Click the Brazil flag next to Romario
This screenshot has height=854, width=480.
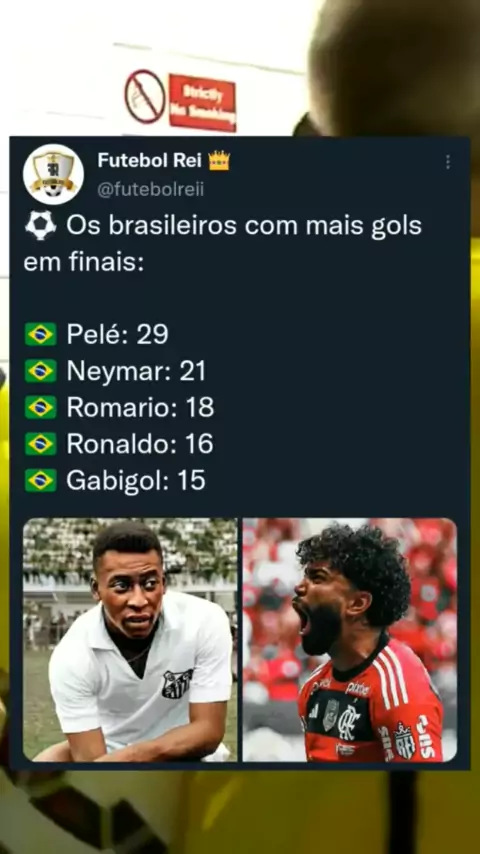pos(40,407)
